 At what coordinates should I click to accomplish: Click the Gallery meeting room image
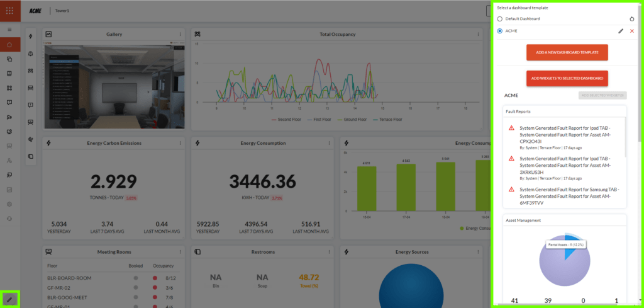(114, 85)
